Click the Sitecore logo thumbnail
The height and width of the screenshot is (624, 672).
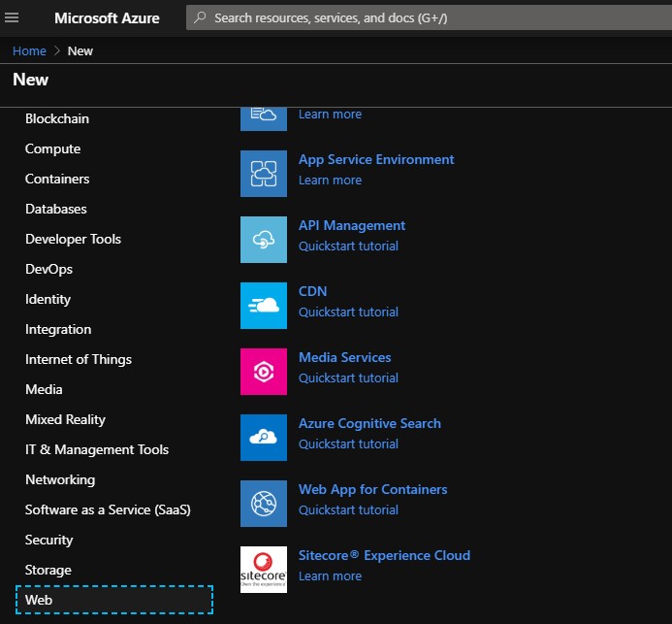(x=264, y=570)
